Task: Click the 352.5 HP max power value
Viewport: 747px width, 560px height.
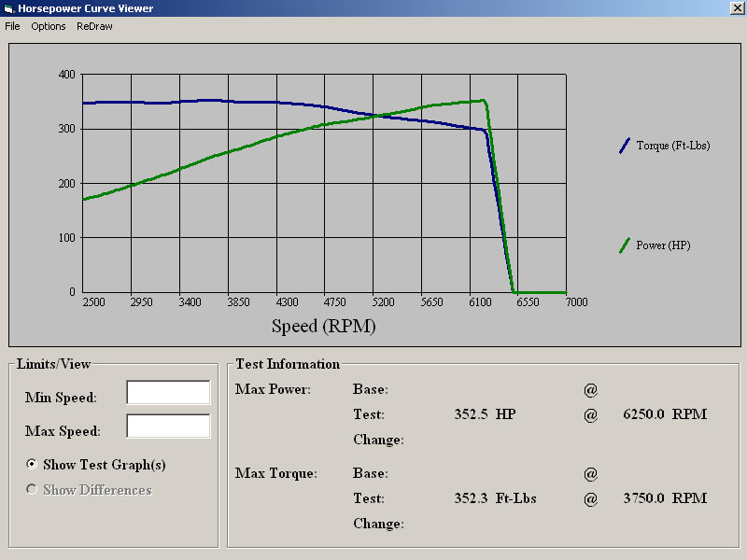Action: [x=485, y=414]
